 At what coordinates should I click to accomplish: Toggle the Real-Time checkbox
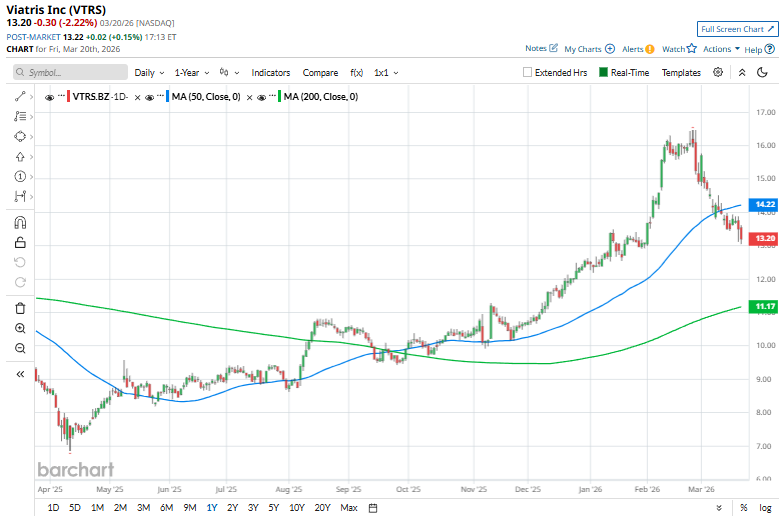click(x=604, y=73)
